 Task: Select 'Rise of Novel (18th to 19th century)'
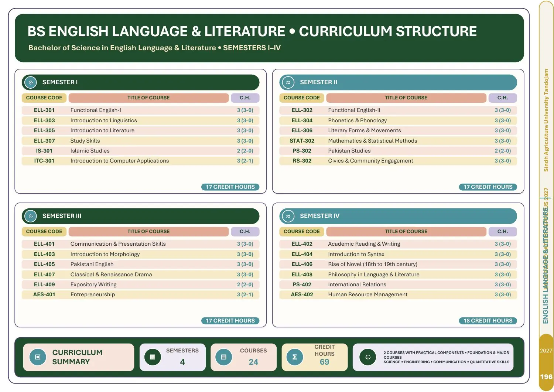(x=373, y=264)
